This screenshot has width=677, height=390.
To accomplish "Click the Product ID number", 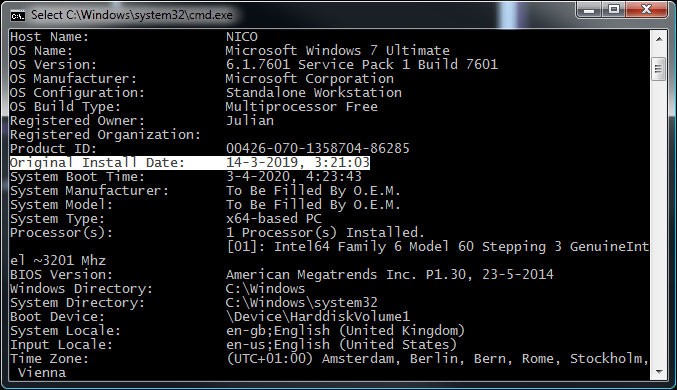I will [x=317, y=149].
